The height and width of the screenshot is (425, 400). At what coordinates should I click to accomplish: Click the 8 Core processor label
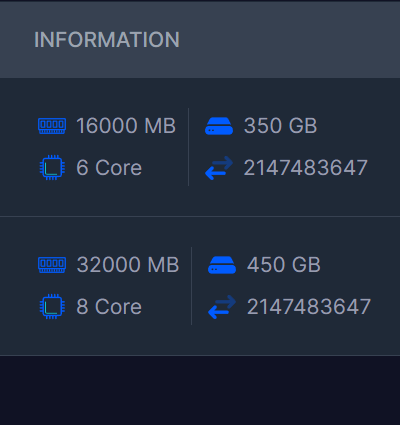click(x=109, y=307)
